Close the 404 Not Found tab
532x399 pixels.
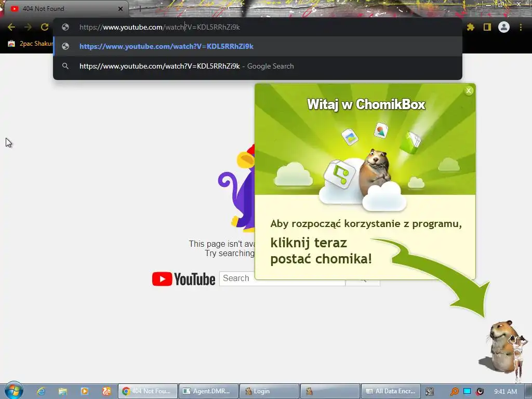(121, 9)
